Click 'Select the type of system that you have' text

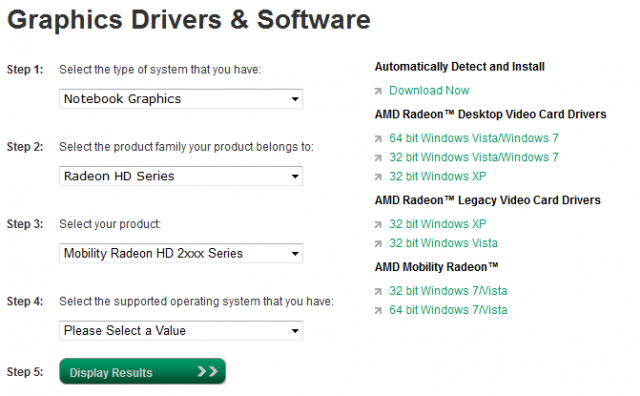click(160, 69)
